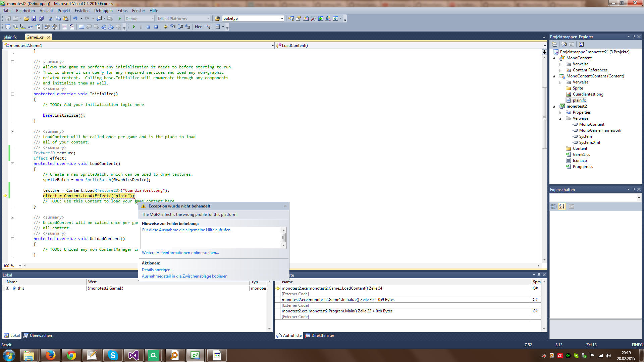Expand the 'this' variable in Lokal panel
This screenshot has width=644, height=362.
[7, 288]
